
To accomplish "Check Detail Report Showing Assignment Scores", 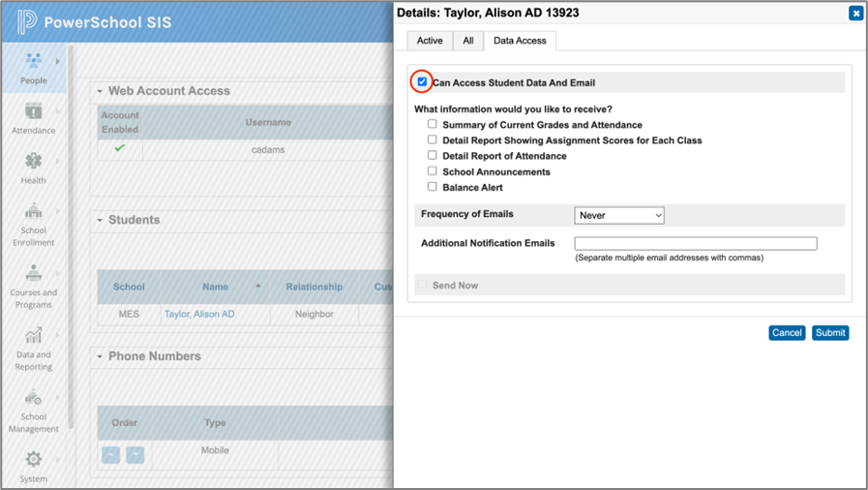I will (x=432, y=139).
